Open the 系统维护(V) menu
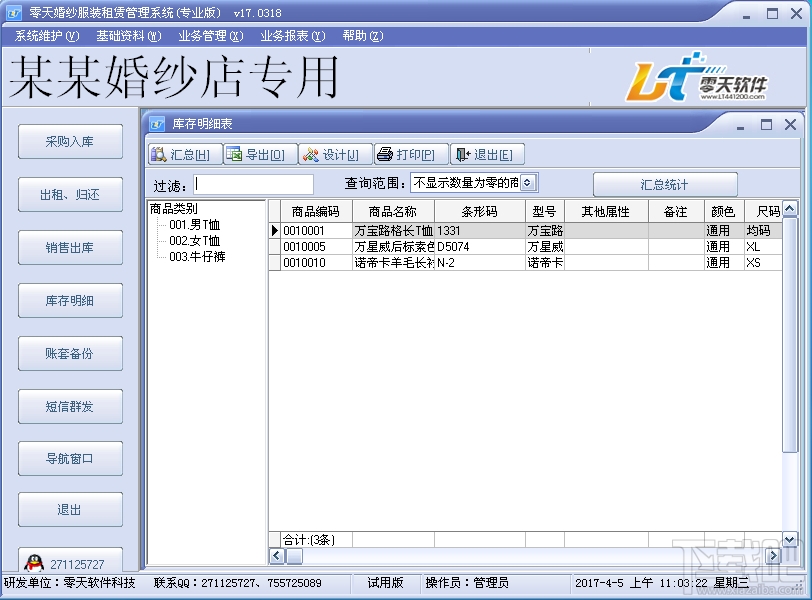Viewport: 812px width, 600px height. coord(47,36)
